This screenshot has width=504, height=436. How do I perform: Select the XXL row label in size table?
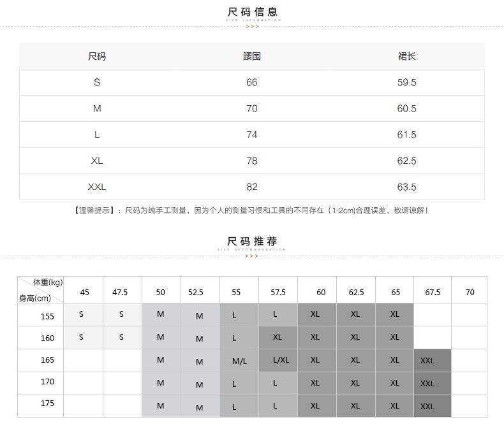point(97,187)
